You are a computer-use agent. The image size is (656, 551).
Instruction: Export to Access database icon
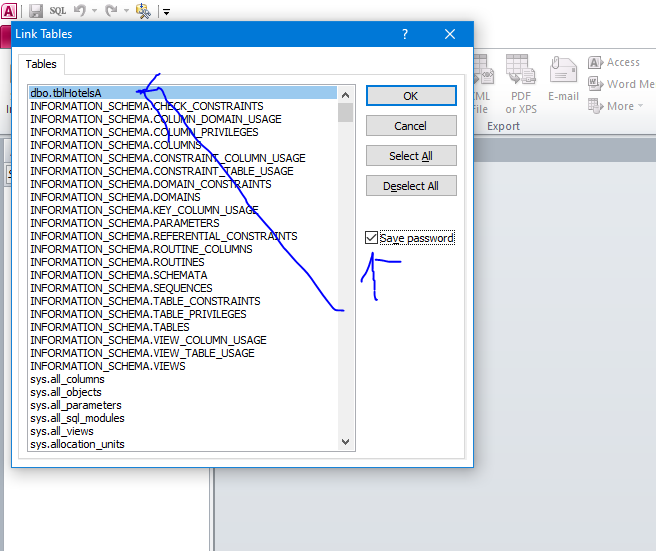point(614,62)
